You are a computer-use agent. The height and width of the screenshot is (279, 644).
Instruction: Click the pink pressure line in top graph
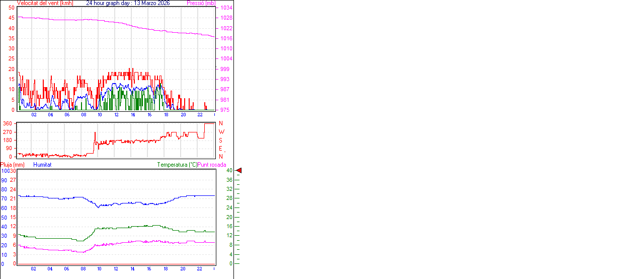pyautogui.click(x=126, y=24)
